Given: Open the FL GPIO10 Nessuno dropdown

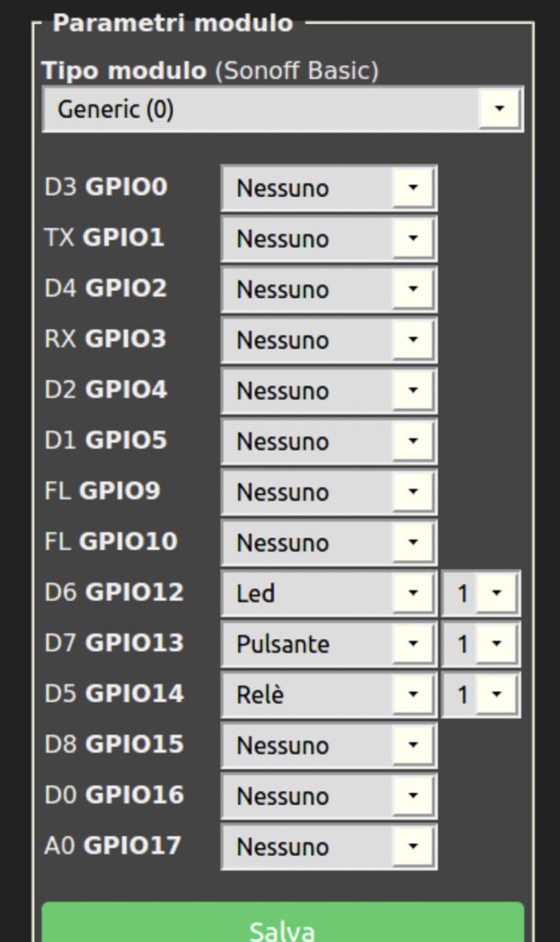Looking at the screenshot, I should (x=328, y=543).
